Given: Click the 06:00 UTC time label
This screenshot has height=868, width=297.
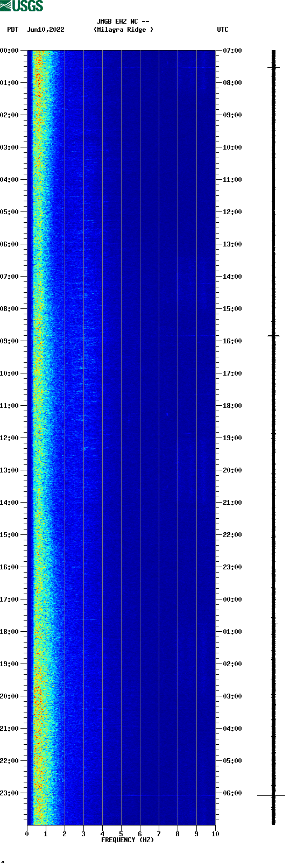Looking at the screenshot, I should pyautogui.click(x=232, y=793).
